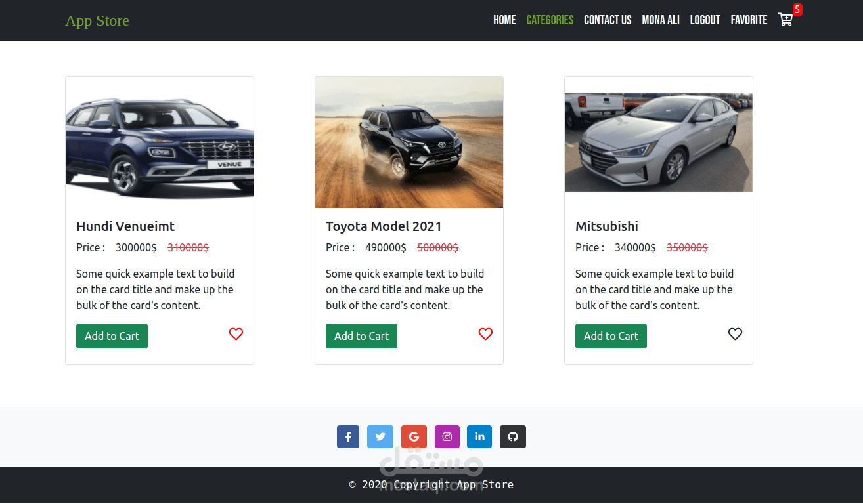Open the Twitter social icon
This screenshot has height=504, width=863.
(x=380, y=436)
